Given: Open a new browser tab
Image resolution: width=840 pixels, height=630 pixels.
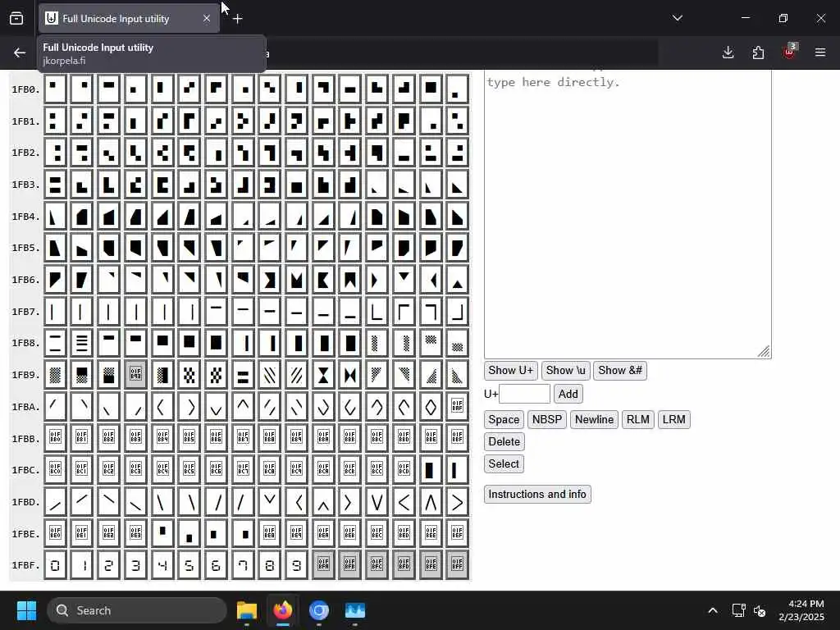Looking at the screenshot, I should [237, 19].
